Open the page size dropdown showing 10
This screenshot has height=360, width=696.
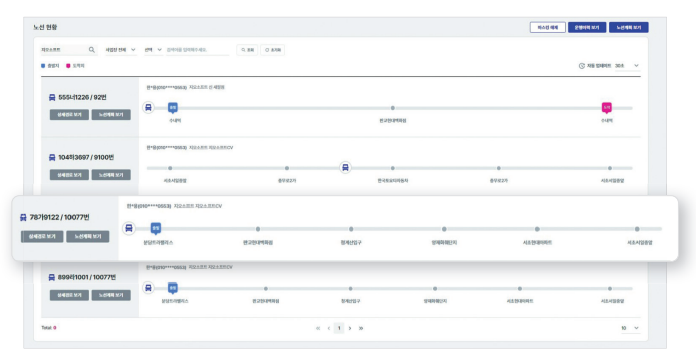[630, 328]
